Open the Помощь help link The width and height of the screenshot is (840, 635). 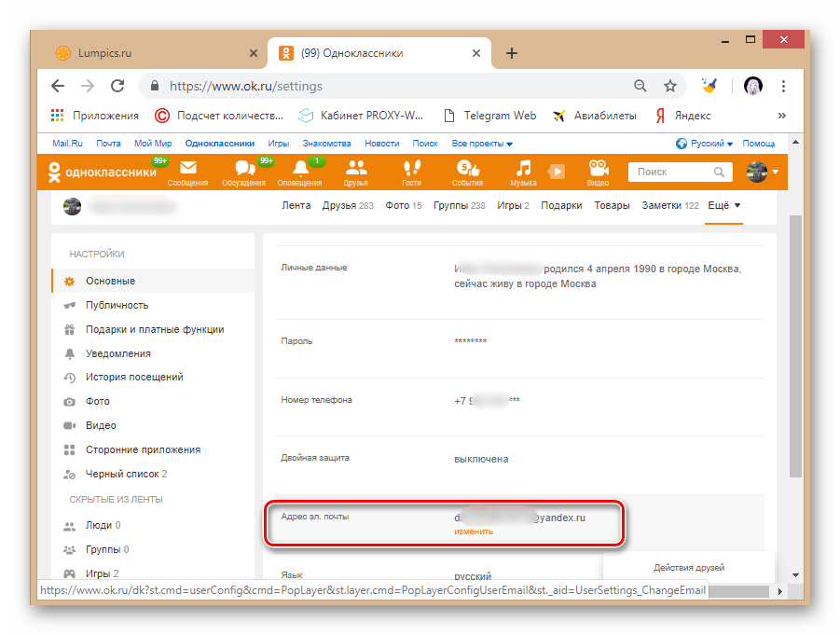tap(759, 143)
